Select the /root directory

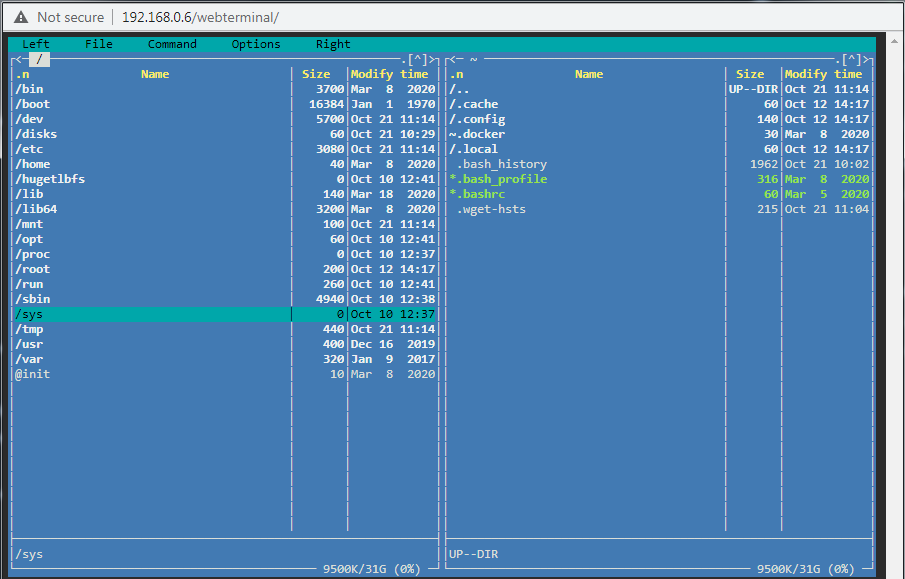(225, 269)
